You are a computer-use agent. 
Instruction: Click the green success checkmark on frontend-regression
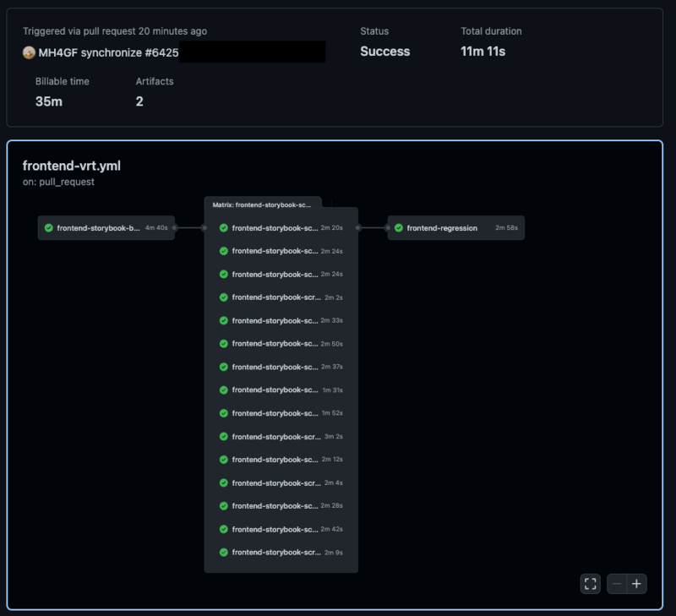[397, 227]
